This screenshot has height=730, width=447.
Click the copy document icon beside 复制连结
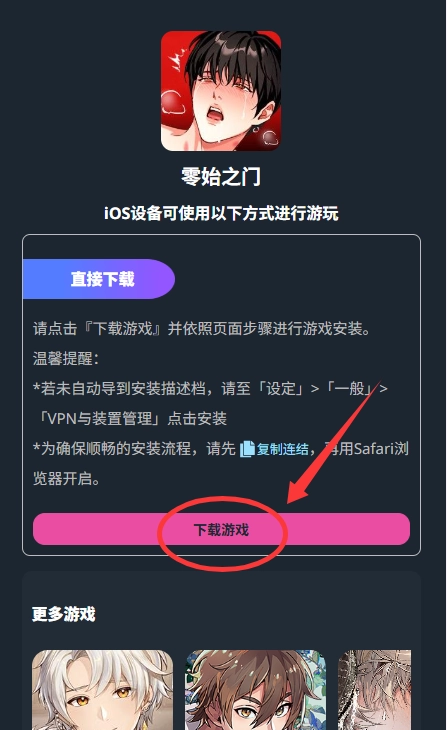[247, 449]
